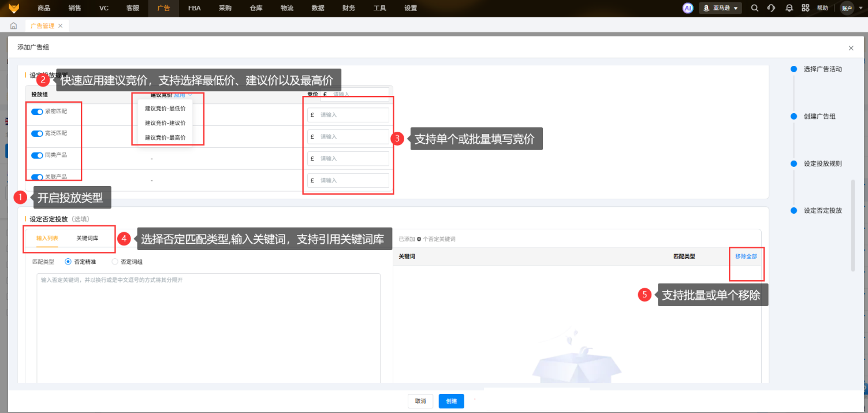Viewport: 868px width, 413px height.
Task: Toggle the 同类产品 switch
Action: 37,155
